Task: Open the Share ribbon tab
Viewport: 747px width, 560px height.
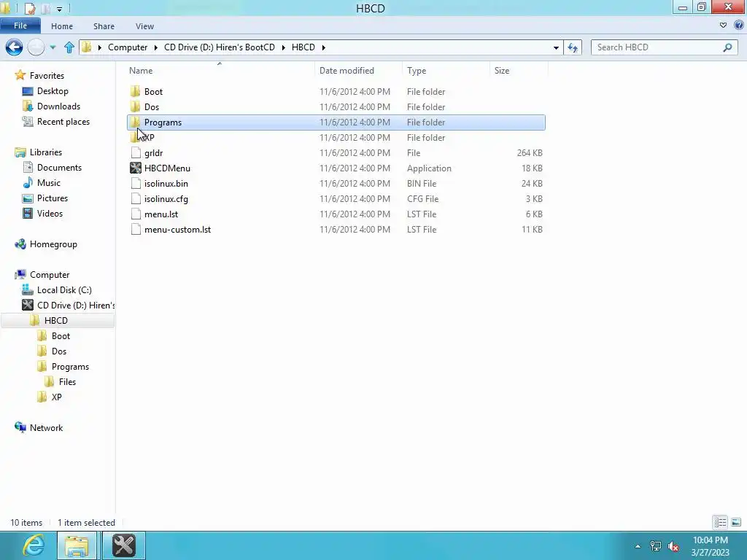Action: pyautogui.click(x=104, y=26)
